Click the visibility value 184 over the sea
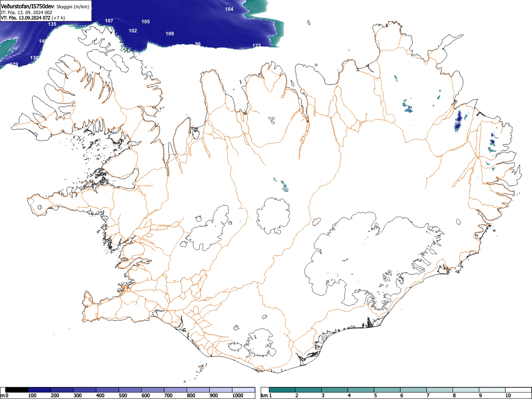532x399 pixels. pos(229,9)
